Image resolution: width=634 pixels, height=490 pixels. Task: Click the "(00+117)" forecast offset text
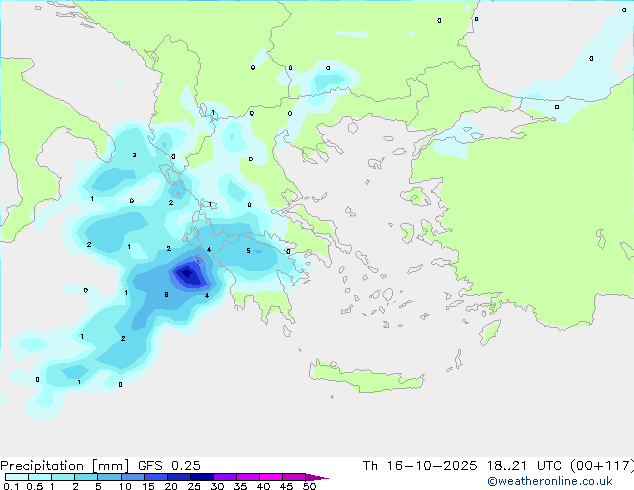[x=602, y=466]
